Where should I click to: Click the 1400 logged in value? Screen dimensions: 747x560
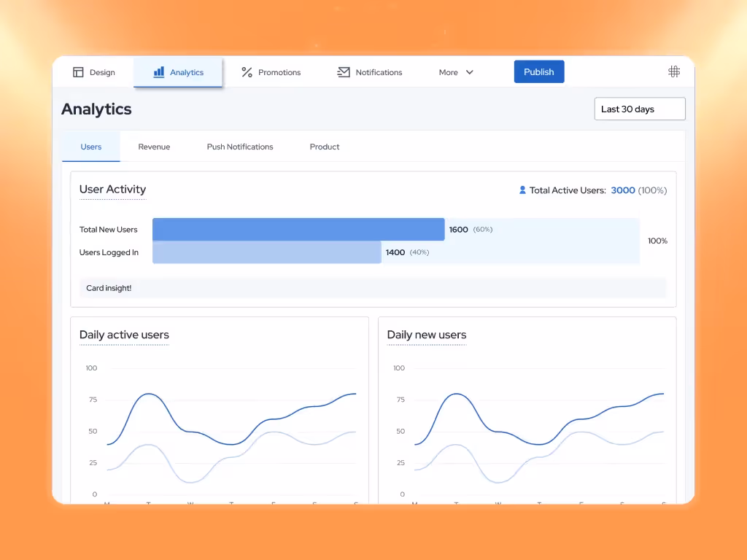[x=395, y=252]
